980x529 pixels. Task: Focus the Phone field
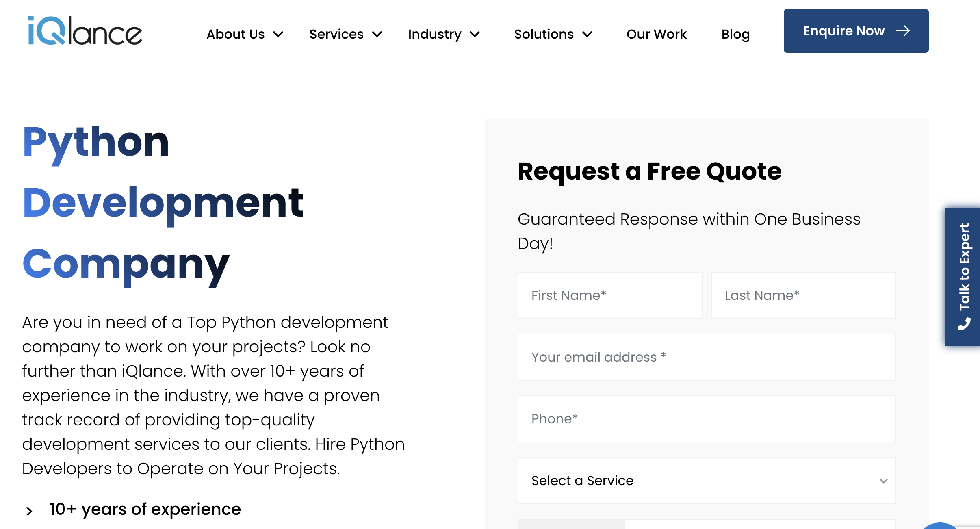[707, 419]
